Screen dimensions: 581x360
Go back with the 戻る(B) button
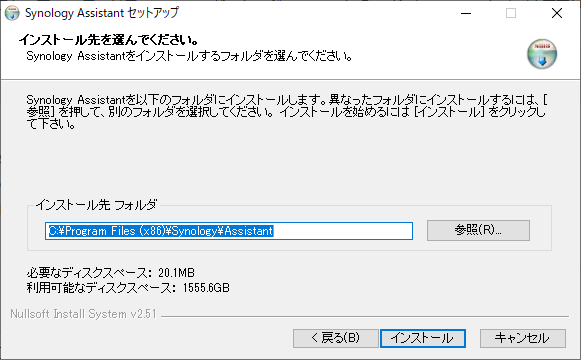click(x=336, y=338)
